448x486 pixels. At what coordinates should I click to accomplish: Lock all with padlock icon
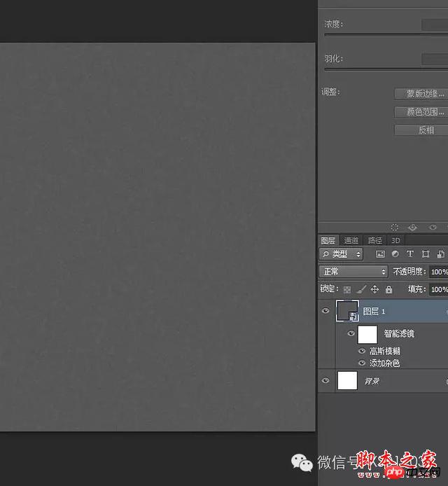(x=388, y=289)
